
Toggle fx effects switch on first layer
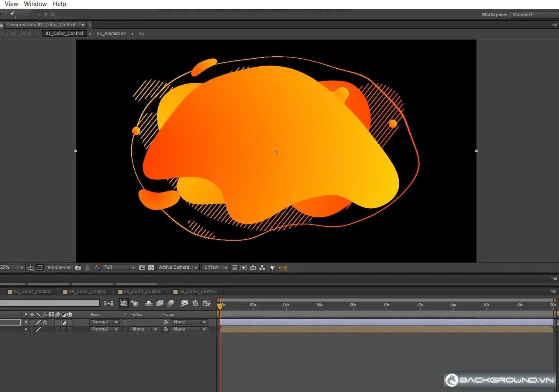pos(45,322)
